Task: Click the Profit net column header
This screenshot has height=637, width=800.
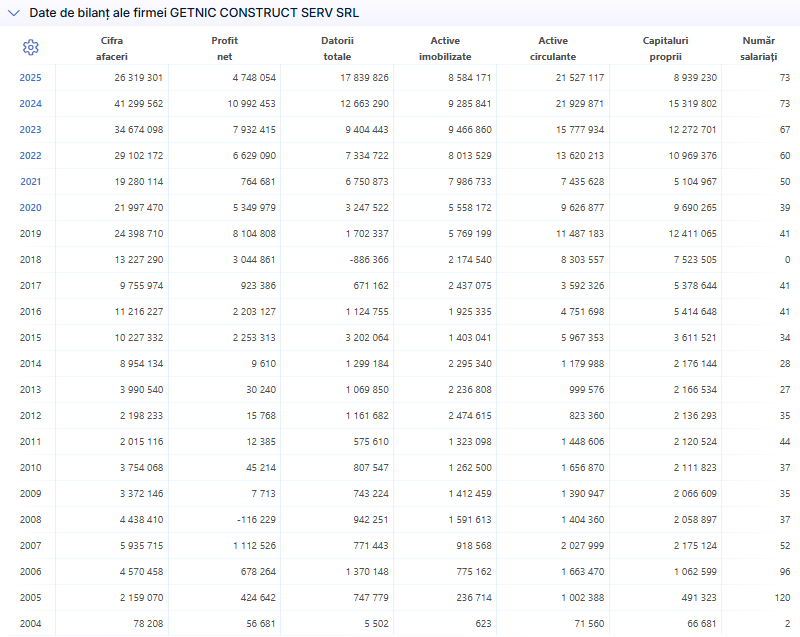Action: tap(224, 48)
